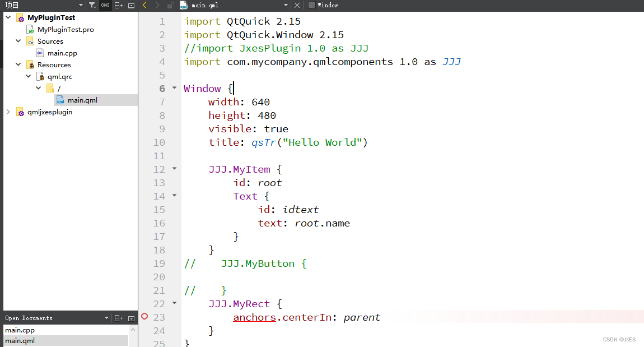This screenshot has width=644, height=347.
Task: Click the MyPluginTest.pro file icon
Action: click(x=30, y=30)
